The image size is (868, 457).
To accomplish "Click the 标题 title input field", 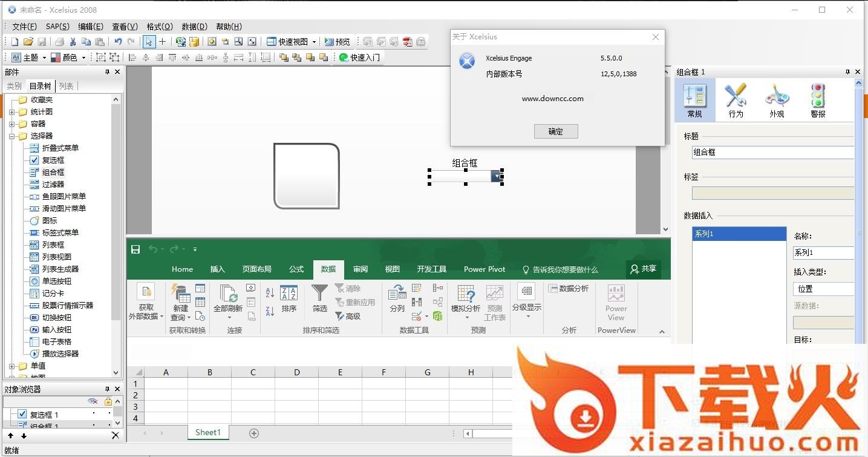I will click(772, 153).
